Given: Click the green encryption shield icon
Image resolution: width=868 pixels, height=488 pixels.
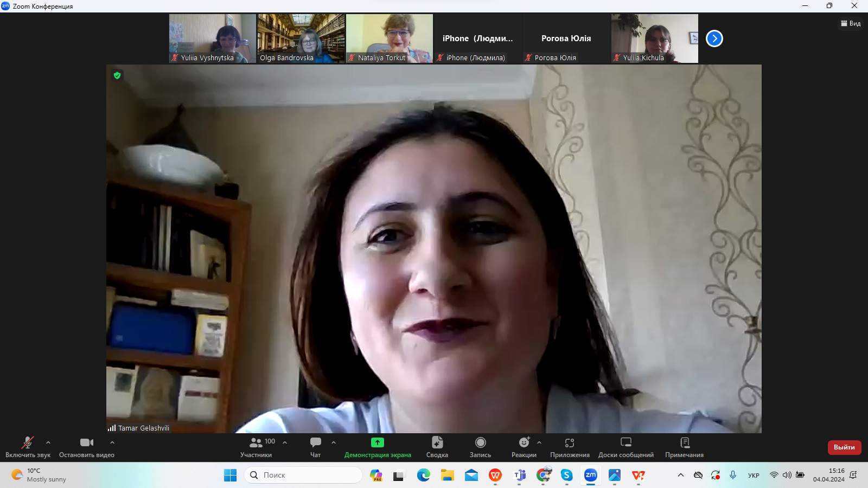Looking at the screenshot, I should 117,75.
